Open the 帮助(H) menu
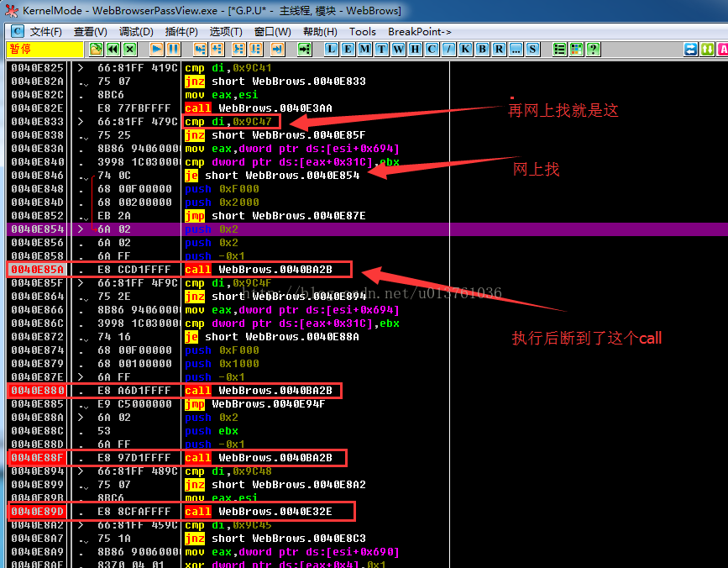 (x=320, y=32)
